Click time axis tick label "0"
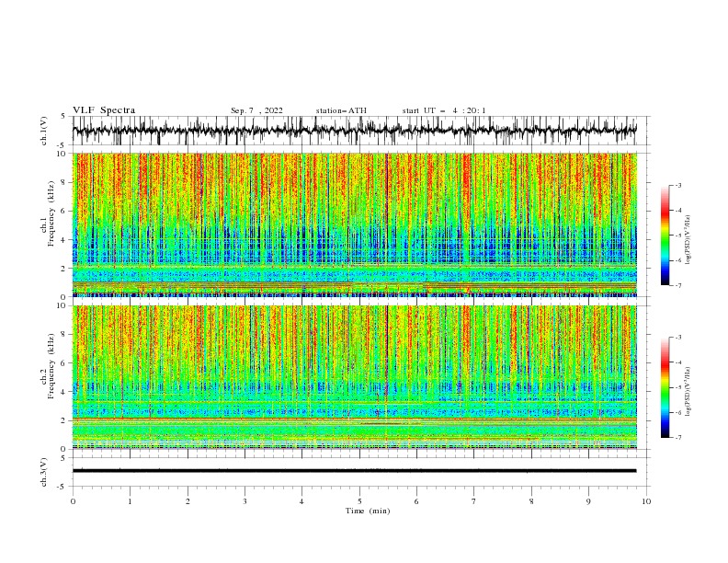The image size is (728, 563). point(73,501)
